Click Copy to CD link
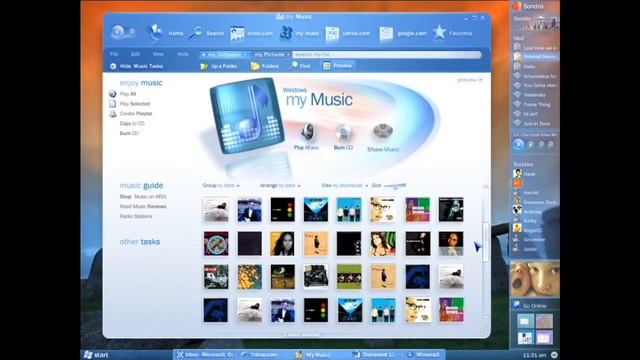The width and height of the screenshot is (640, 360). pos(132,123)
